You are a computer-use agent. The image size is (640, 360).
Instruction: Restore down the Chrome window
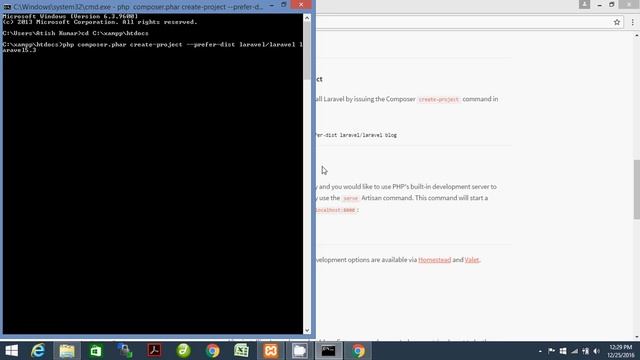coord(611,4)
